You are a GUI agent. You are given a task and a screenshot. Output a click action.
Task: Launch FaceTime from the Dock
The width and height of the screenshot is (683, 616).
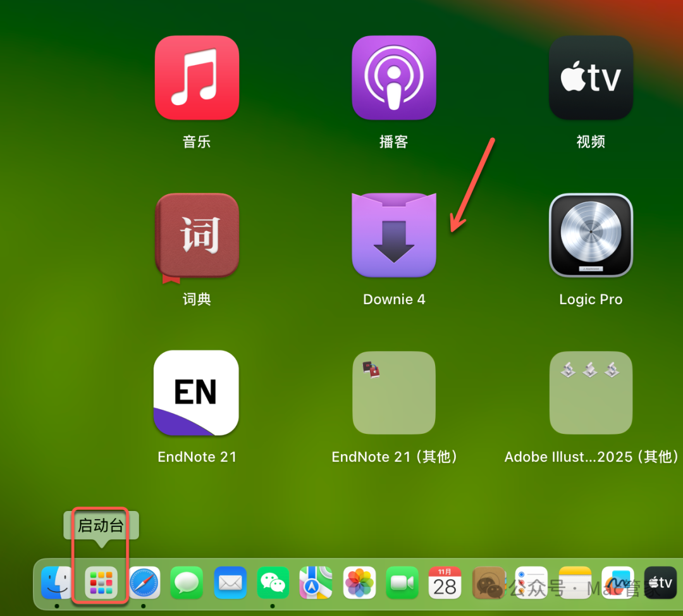click(402, 582)
